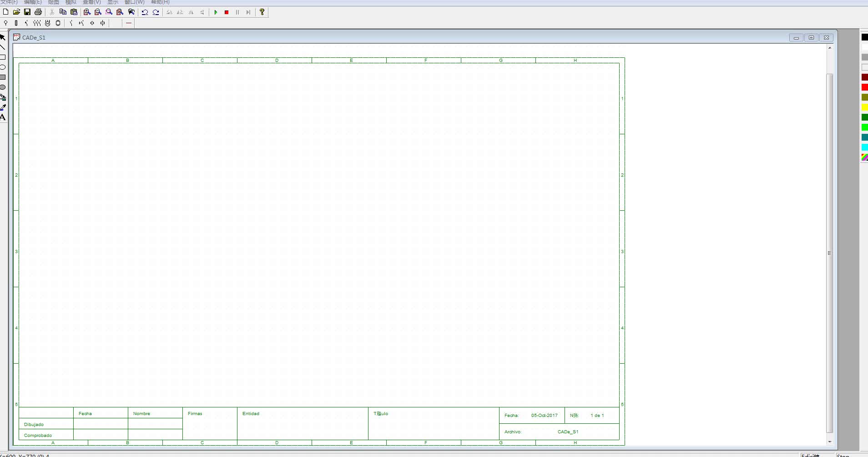Click the find binoculars magnifier icon

click(x=131, y=12)
